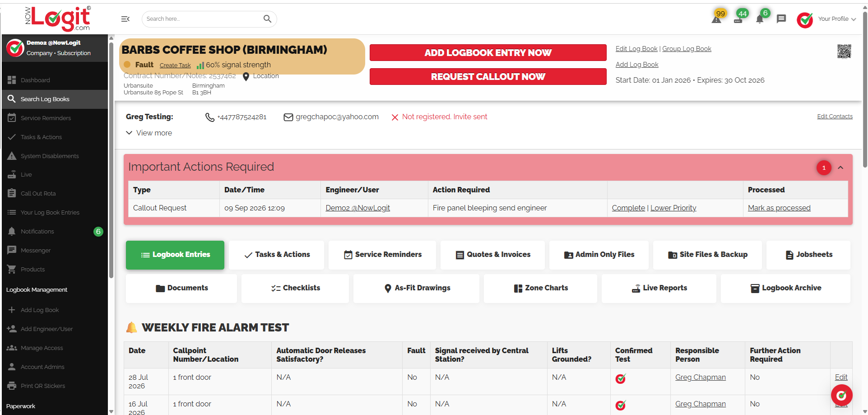868x415 pixels.
Task: Open the Live Reports tab
Action: click(659, 289)
